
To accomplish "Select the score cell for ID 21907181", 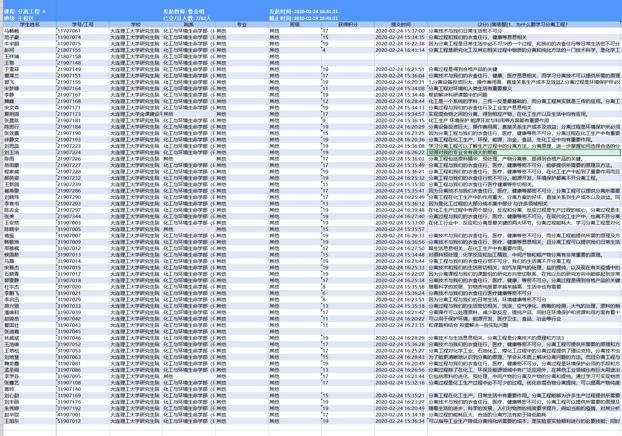I will (x=347, y=120).
